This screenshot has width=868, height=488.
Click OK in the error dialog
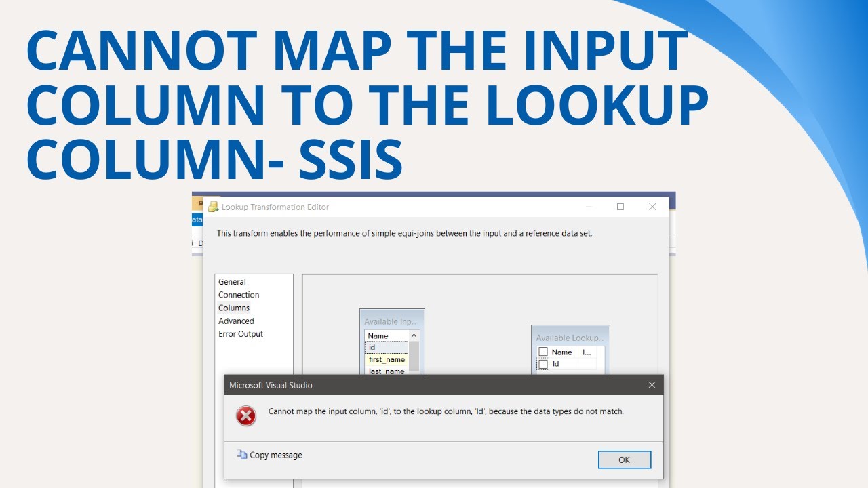coord(625,460)
